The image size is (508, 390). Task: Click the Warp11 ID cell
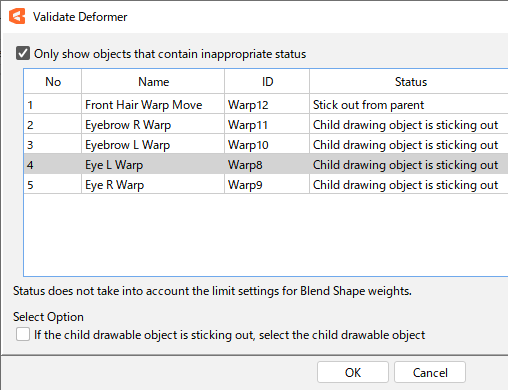pos(267,125)
